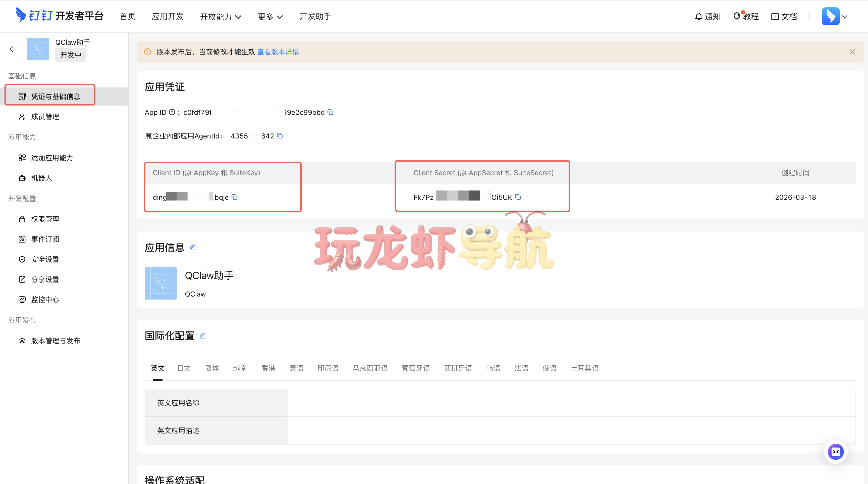Select the 土耳其语 language tab

click(x=585, y=368)
